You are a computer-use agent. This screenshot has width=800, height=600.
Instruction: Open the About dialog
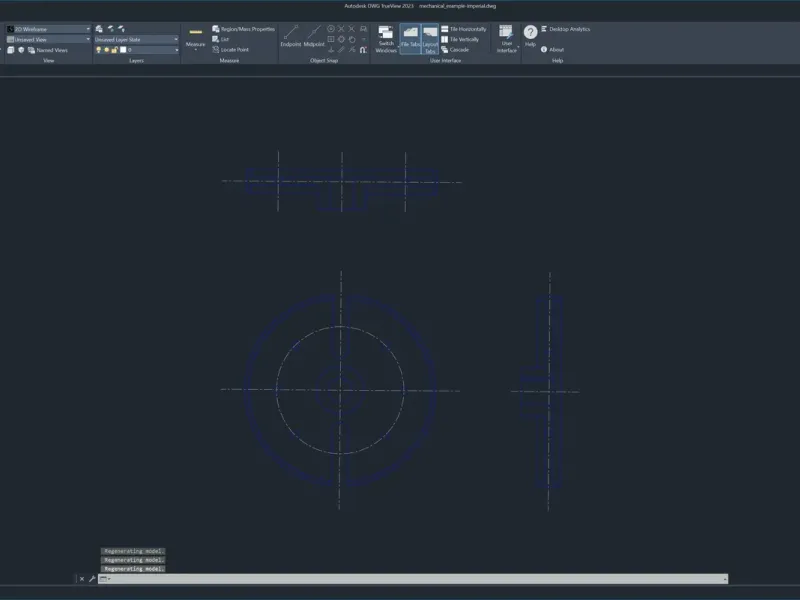(552, 49)
